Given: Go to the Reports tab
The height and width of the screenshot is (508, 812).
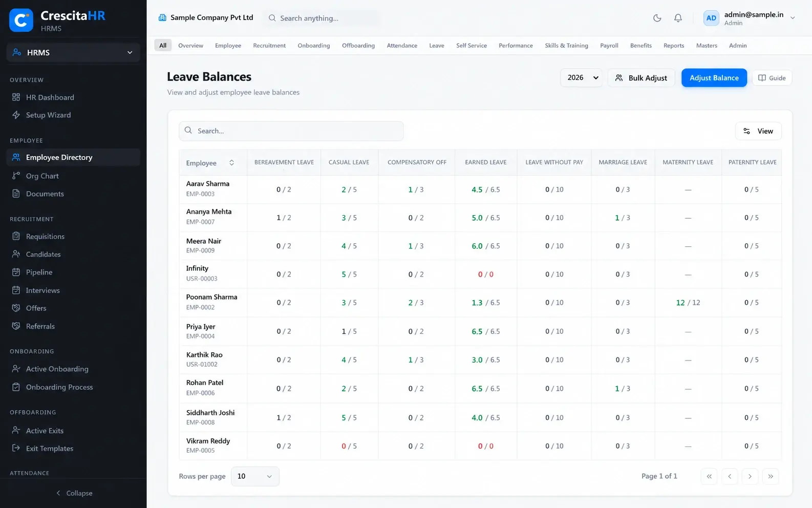Looking at the screenshot, I should pyautogui.click(x=674, y=46).
